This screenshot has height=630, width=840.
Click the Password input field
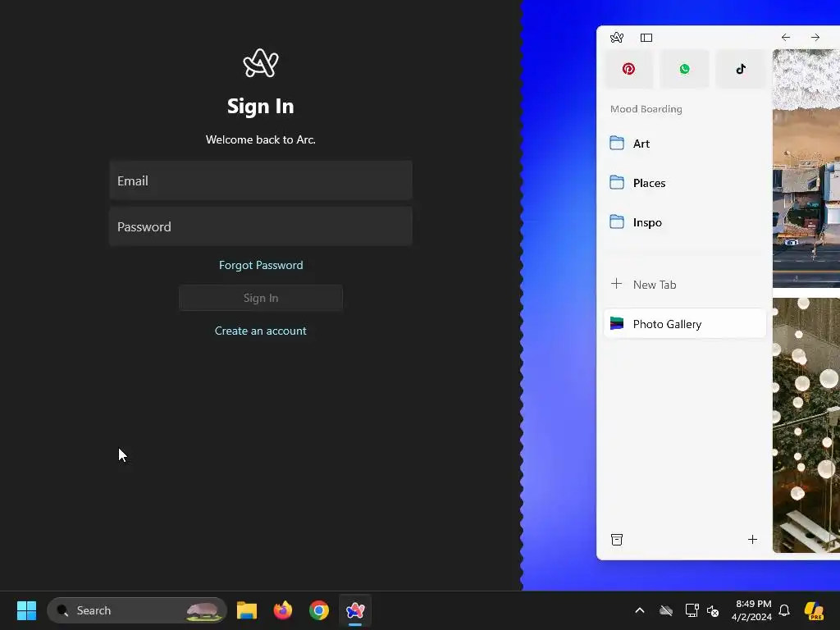(261, 226)
